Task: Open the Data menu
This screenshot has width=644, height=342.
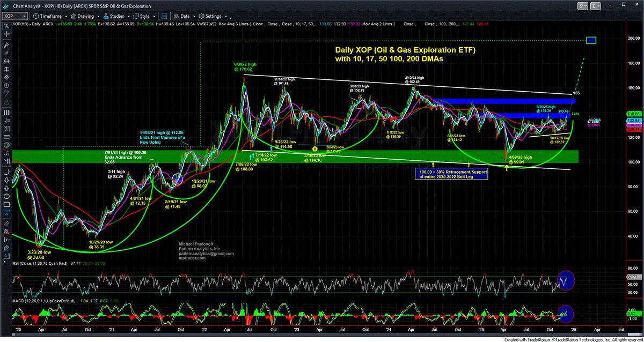Action: (185, 16)
